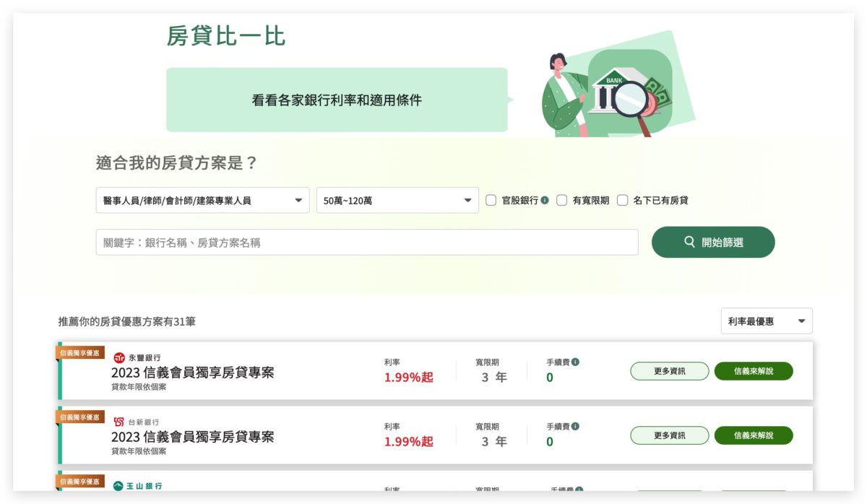Click the keyword search field 銀行名稱、房貸方案名稱
Image resolution: width=867 pixels, height=504 pixels.
[x=367, y=243]
